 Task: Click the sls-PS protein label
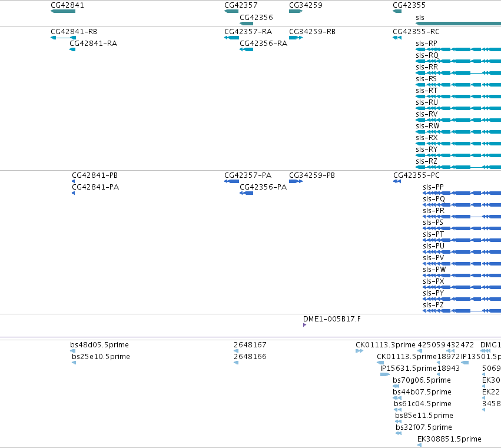click(433, 223)
